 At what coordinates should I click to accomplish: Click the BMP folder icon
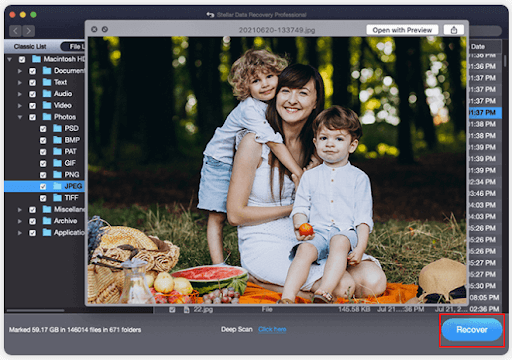pos(58,140)
